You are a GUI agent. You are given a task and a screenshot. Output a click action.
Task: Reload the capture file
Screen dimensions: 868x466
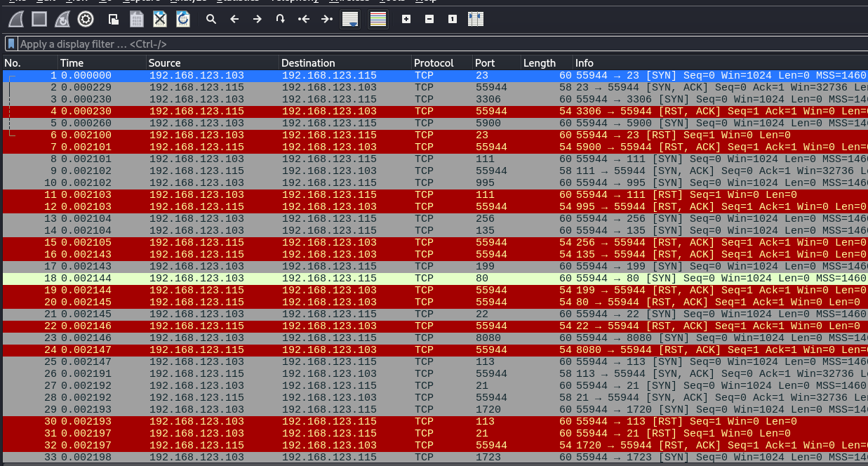tap(182, 19)
